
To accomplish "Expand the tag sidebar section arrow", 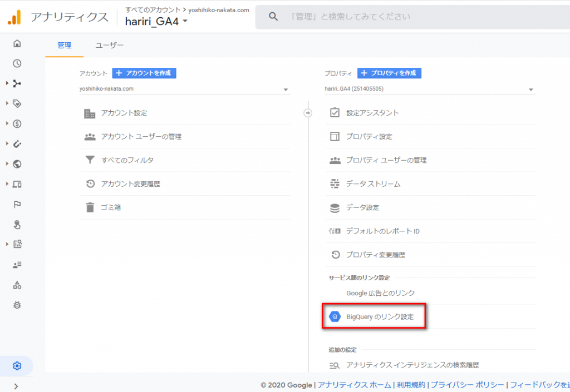I will [x=7, y=103].
